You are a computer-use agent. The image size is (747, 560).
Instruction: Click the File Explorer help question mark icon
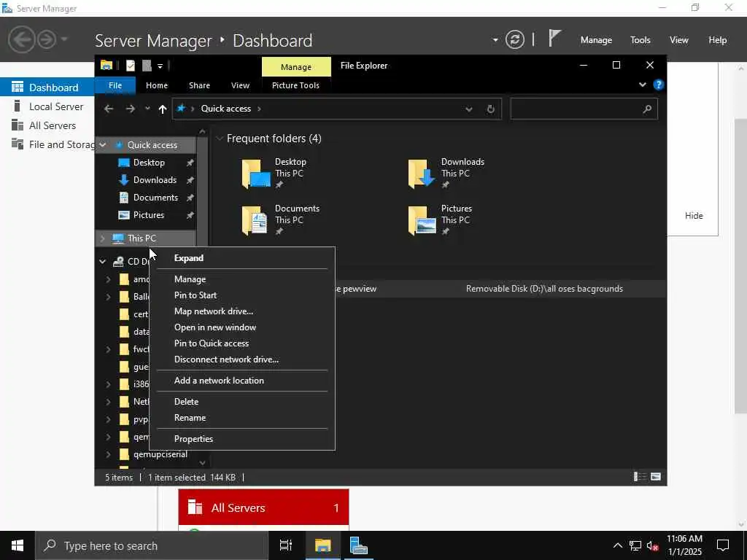tap(659, 85)
